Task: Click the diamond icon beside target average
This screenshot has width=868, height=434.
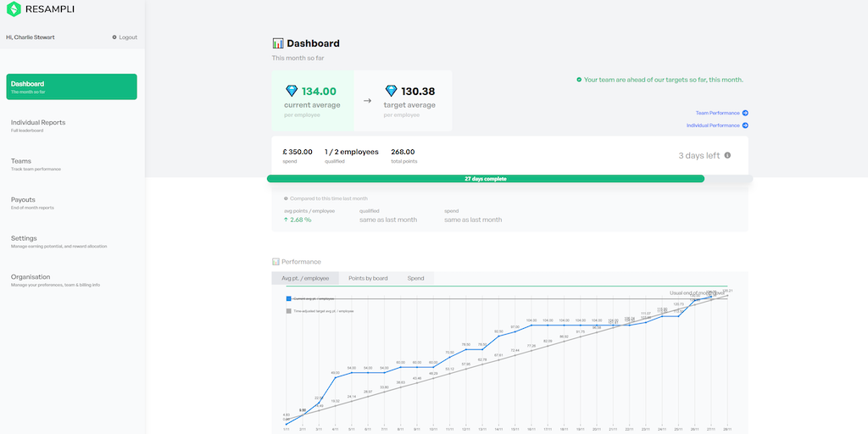Action: click(x=391, y=91)
